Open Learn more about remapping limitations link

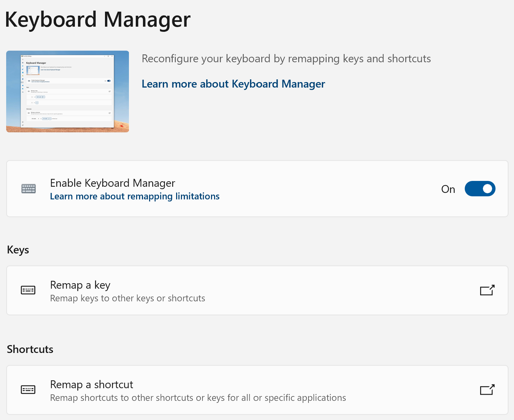(135, 196)
